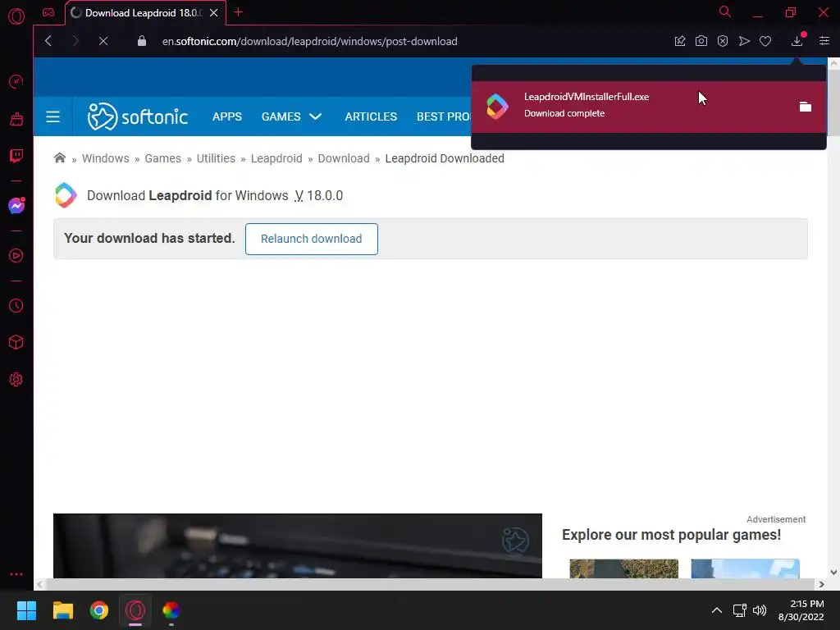
Task: Open Opera GX taskbar icon
Action: 135,610
